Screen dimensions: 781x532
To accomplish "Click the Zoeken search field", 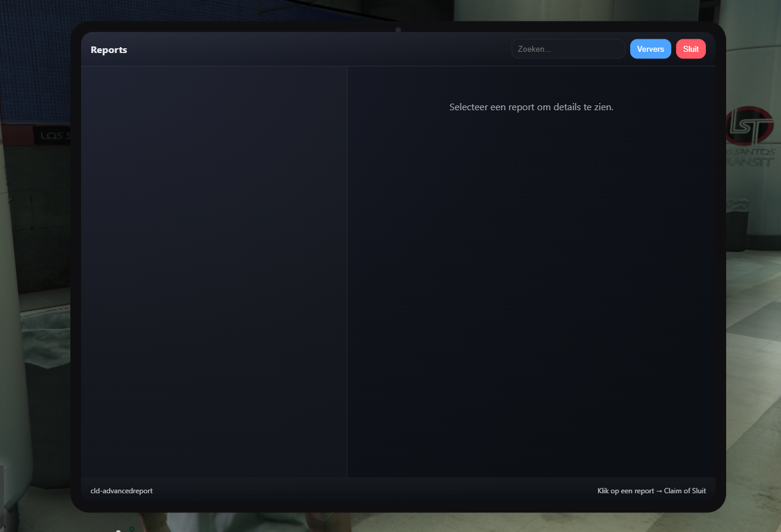I will point(568,49).
